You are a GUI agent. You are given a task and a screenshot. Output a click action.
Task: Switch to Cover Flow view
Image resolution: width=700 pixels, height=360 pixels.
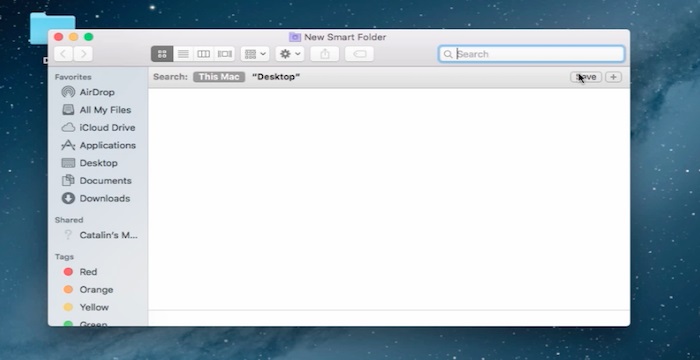[225, 54]
